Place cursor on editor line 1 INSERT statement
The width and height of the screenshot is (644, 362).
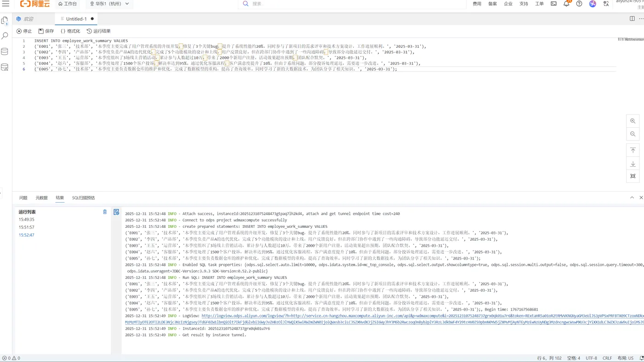(81, 41)
